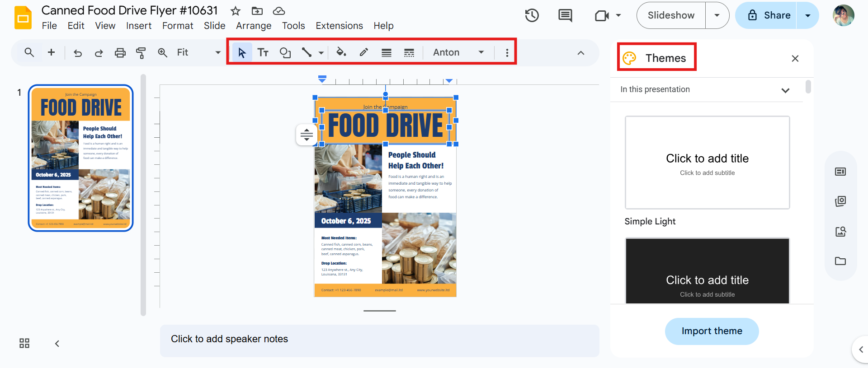The image size is (868, 368).
Task: Open the Edit menu
Action: (x=76, y=26)
